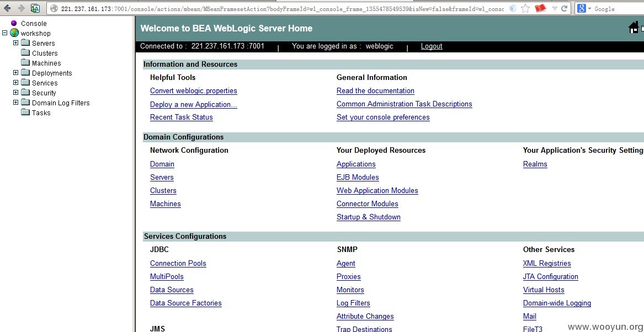
Task: Open the Google search engine icon
Action: [x=581, y=8]
